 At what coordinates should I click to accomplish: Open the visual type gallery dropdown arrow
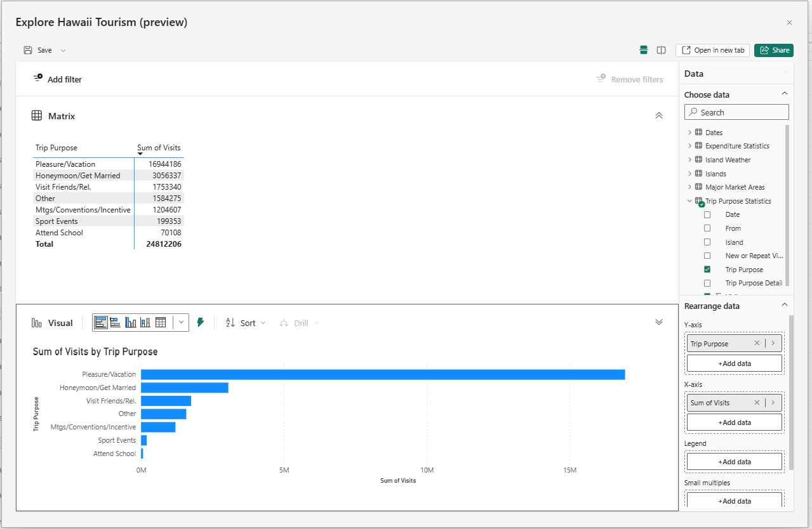[182, 323]
